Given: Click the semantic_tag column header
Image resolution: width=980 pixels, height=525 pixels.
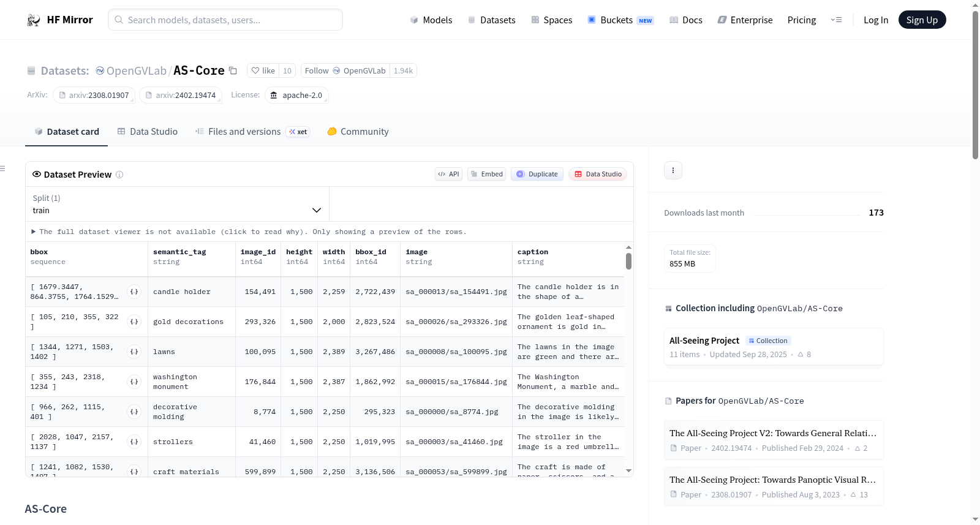Looking at the screenshot, I should point(192,257).
